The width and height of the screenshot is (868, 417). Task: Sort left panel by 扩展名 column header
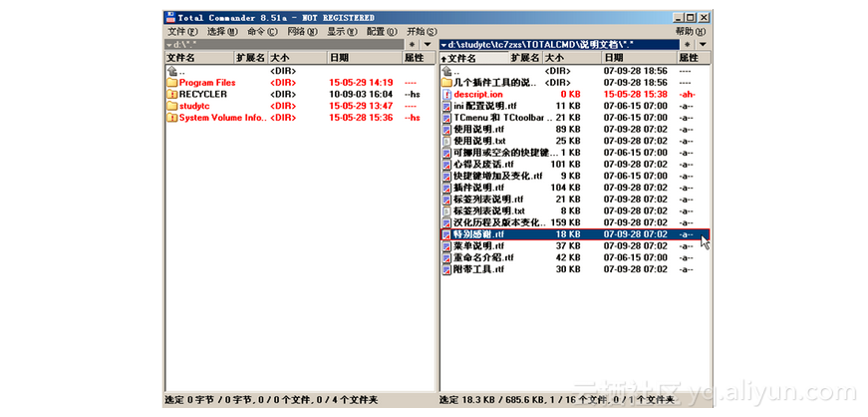pyautogui.click(x=251, y=57)
